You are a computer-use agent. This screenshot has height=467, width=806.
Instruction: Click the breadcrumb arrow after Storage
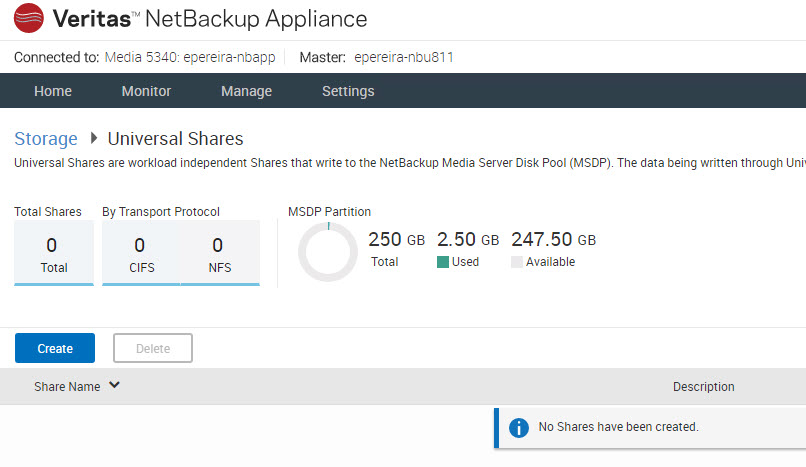click(x=94, y=138)
